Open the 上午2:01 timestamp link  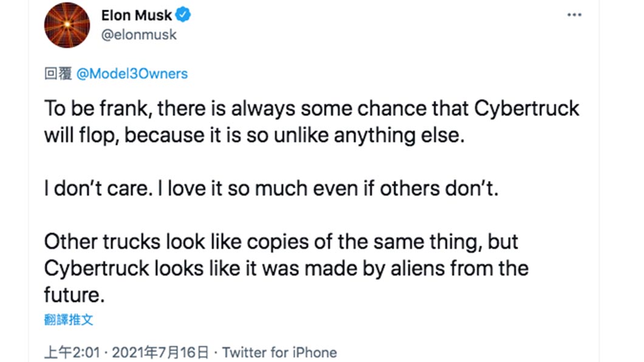[72, 352]
